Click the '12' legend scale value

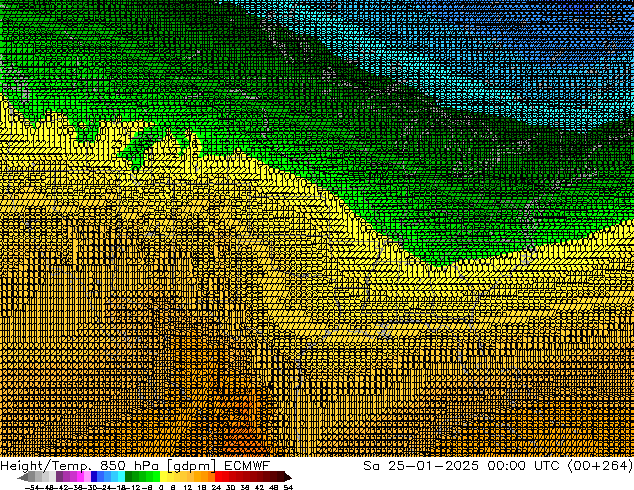pos(187,487)
